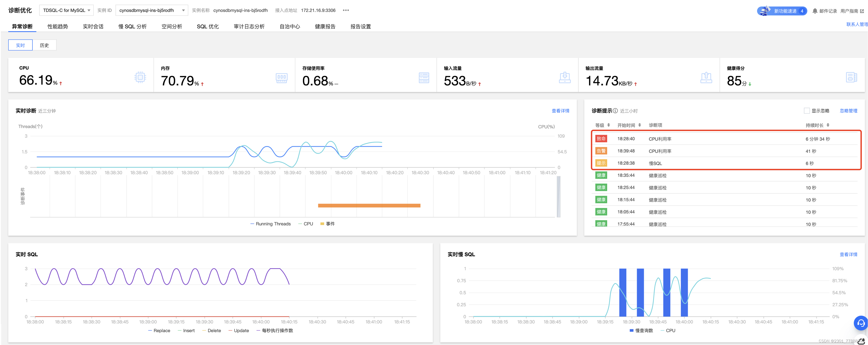Toggle 每秒执行操作数 legend series
868x345 pixels.
(x=275, y=331)
